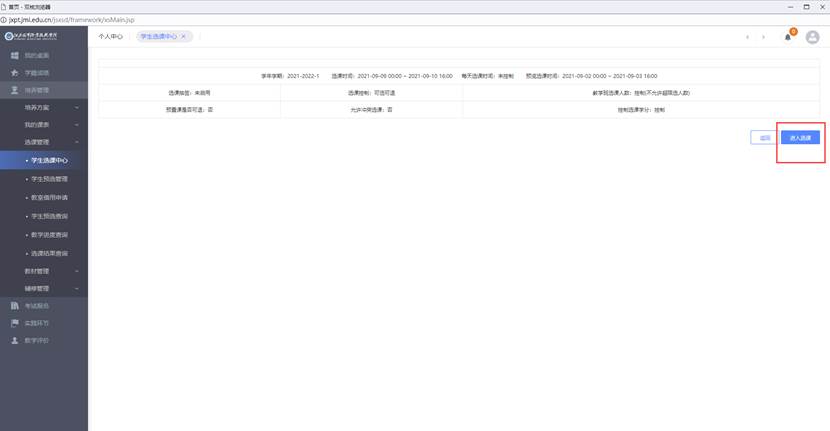Screen dimensions: 830x431
Task: Click the 教学评价 person icon
Action: tap(14, 340)
